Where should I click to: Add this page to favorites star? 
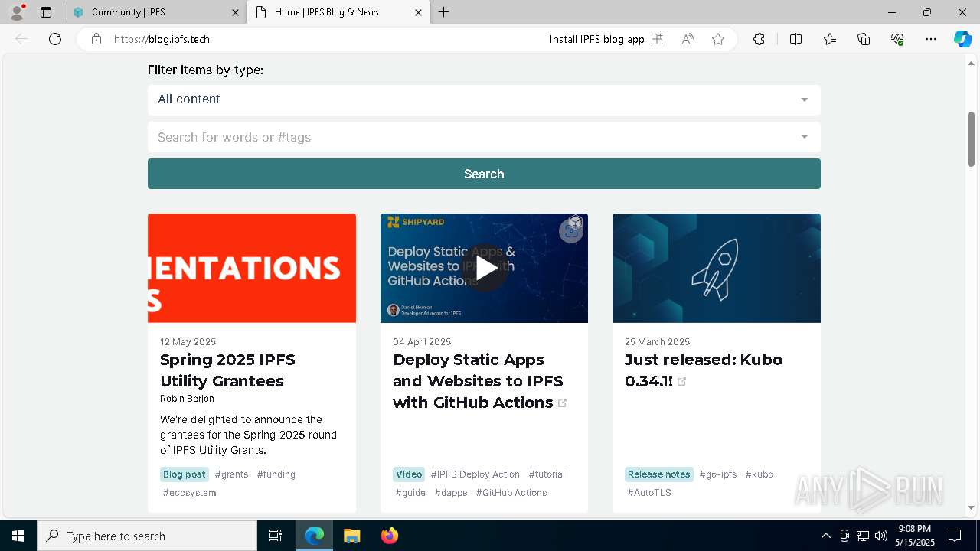(x=718, y=39)
